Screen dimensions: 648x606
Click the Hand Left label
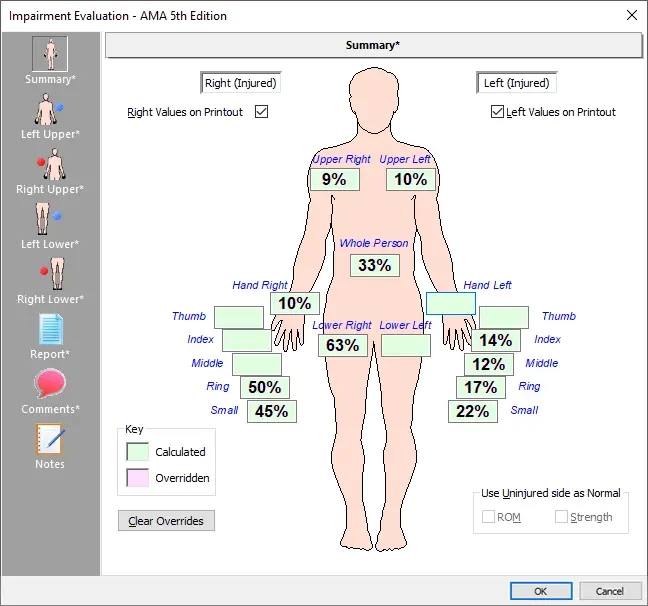click(x=487, y=285)
